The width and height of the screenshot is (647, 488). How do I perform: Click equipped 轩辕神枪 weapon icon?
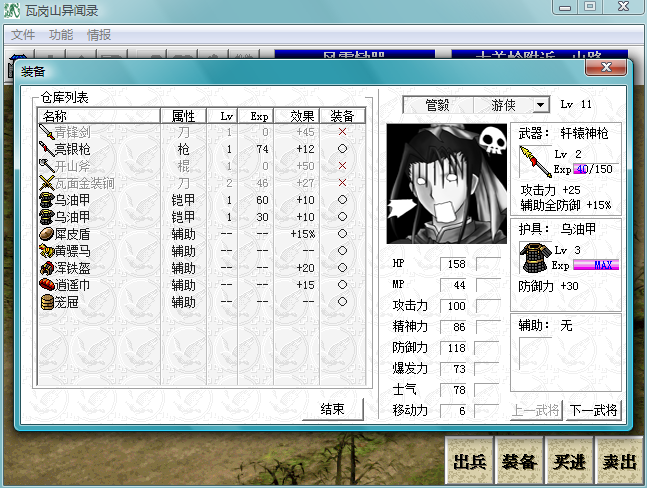(x=535, y=162)
